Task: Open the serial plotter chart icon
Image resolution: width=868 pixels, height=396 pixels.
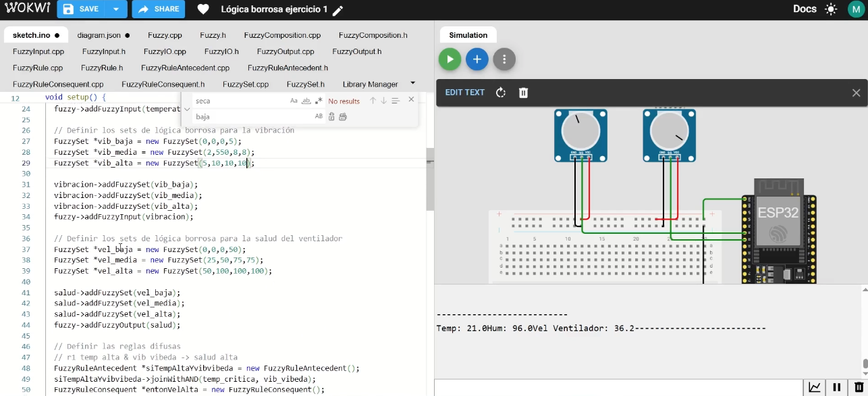Action: pos(815,387)
